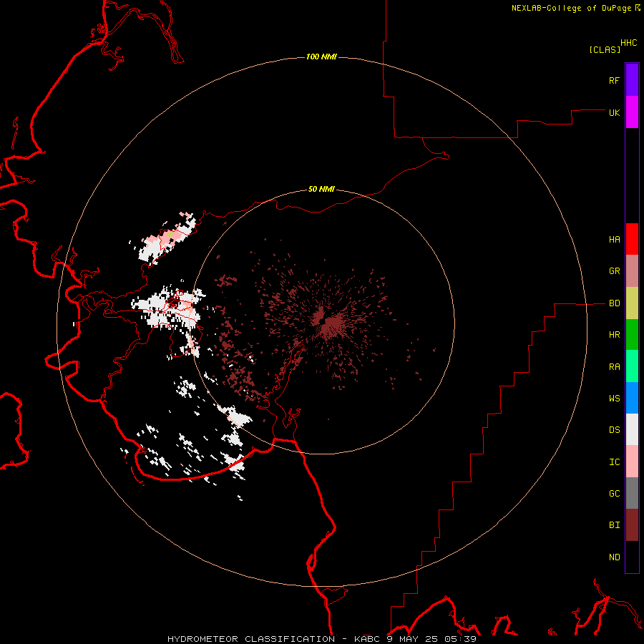The width and height of the screenshot is (644, 644).
Task: Click the GC gray legend swatch
Action: 632,493
